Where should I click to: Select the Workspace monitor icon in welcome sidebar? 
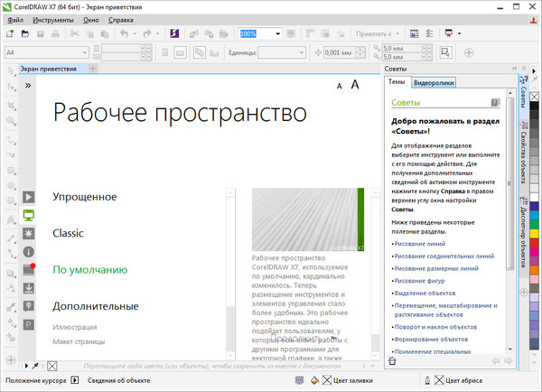pos(28,215)
